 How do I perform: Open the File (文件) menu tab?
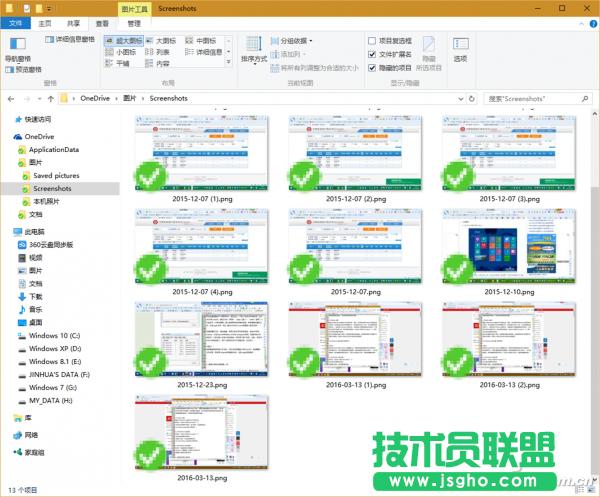point(15,21)
